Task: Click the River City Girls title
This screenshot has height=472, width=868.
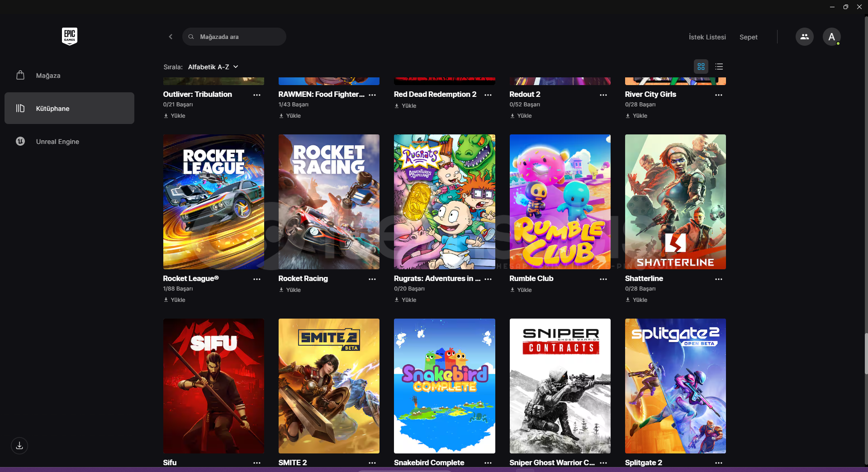Action: [x=650, y=94]
